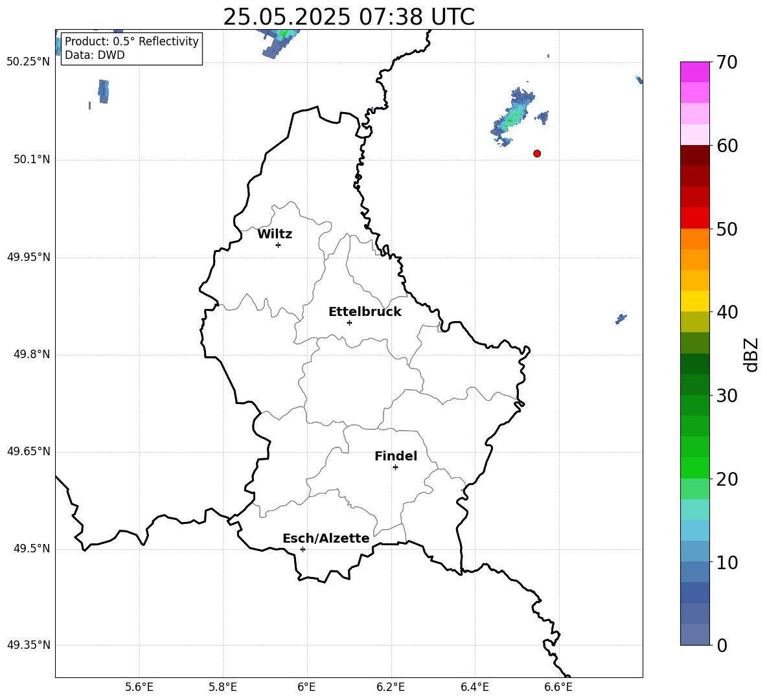Viewport: 767px width, 700px height.
Task: Click the bright green colorbar segment above 20
Action: [x=695, y=468]
